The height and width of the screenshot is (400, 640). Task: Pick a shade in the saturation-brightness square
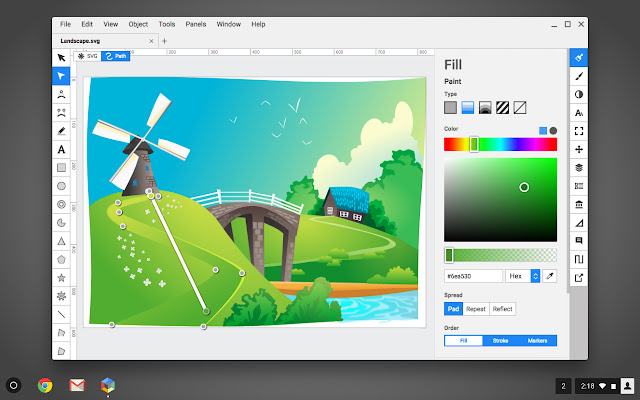pyautogui.click(x=500, y=200)
